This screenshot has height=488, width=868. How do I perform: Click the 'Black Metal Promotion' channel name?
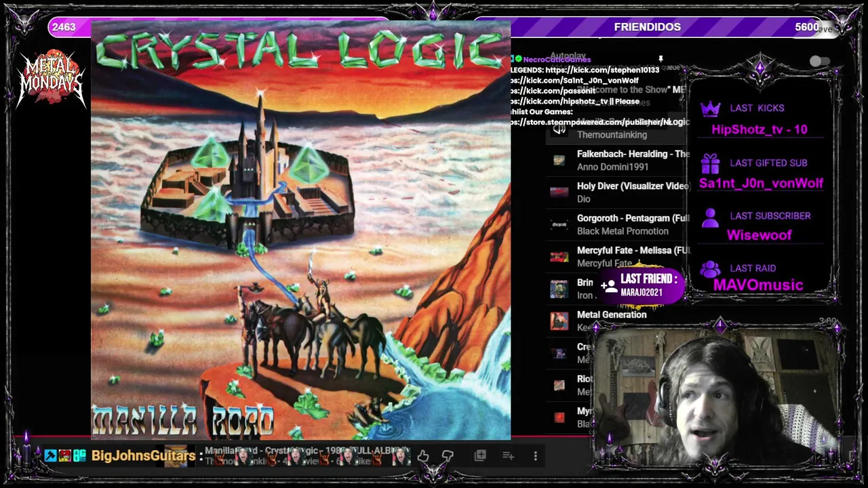point(623,231)
